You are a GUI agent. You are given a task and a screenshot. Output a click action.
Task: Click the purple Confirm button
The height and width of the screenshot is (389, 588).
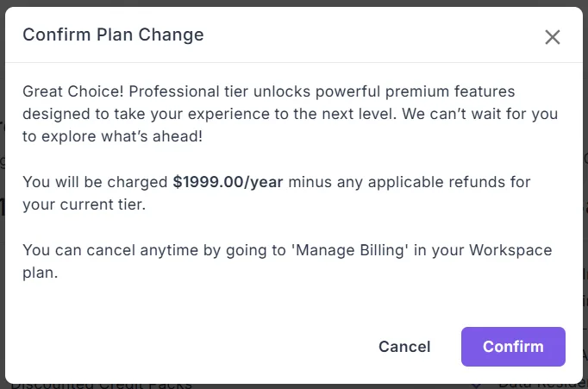(x=513, y=347)
